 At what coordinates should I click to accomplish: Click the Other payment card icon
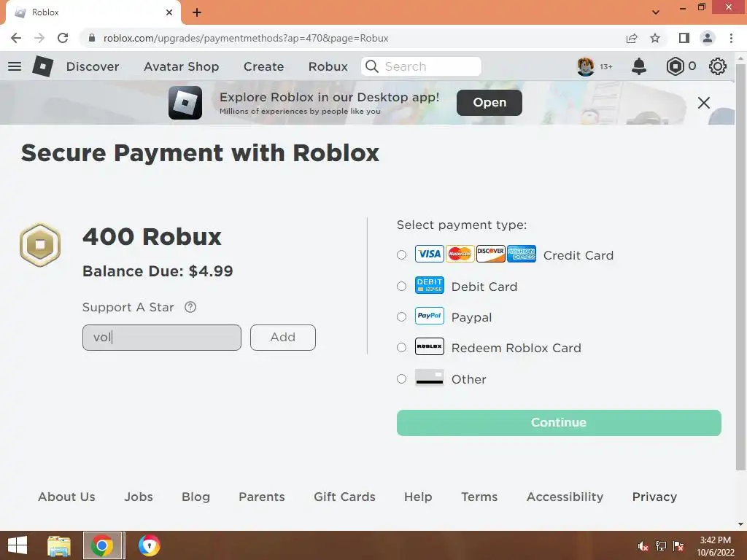pyautogui.click(x=429, y=378)
